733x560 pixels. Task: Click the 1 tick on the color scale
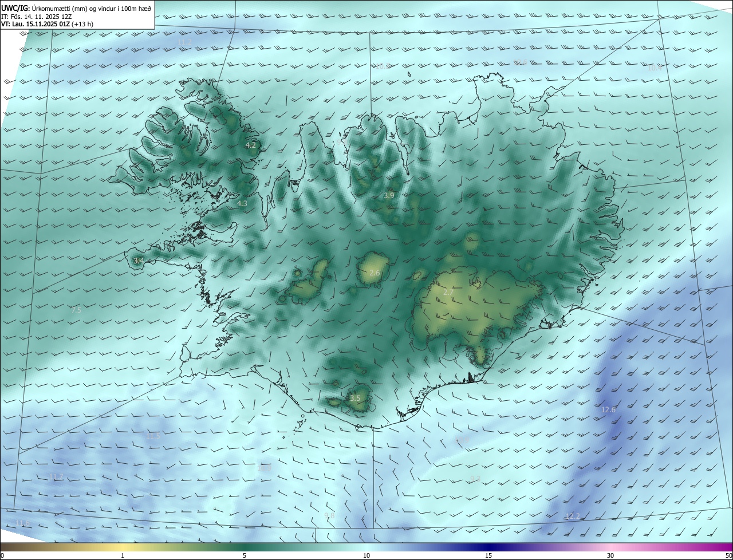tap(123, 556)
